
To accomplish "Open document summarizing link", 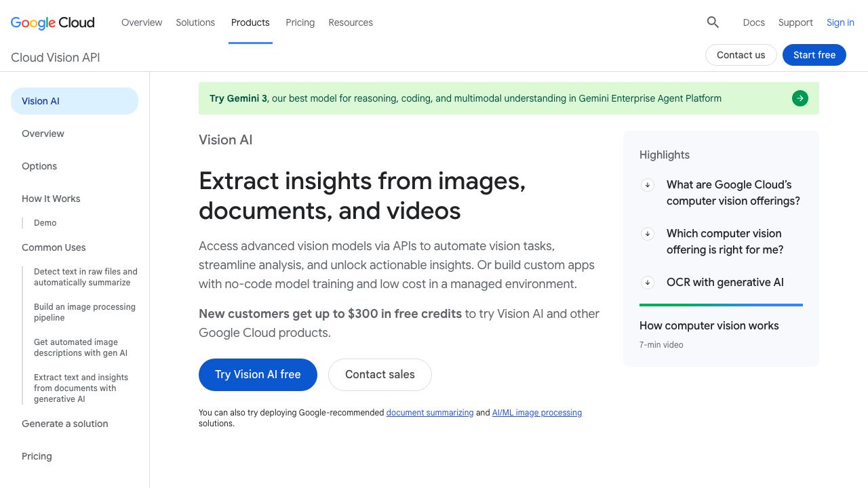I will pos(430,412).
